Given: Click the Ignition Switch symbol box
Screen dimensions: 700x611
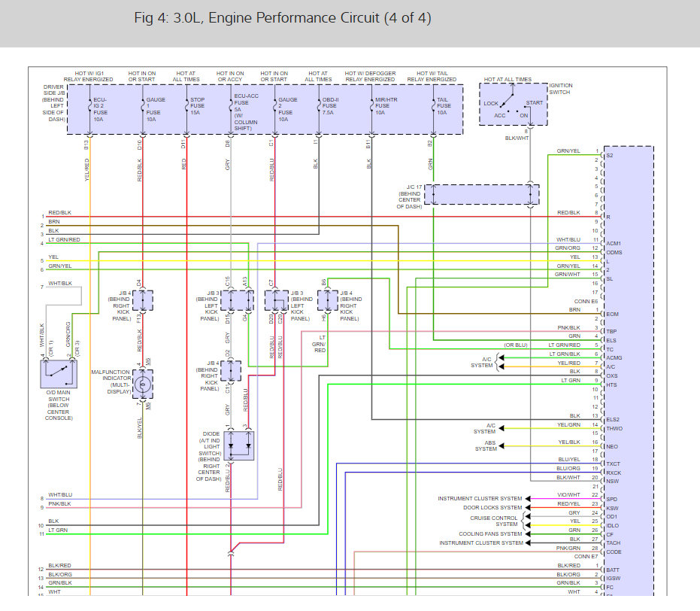Looking at the screenshot, I should (x=514, y=104).
